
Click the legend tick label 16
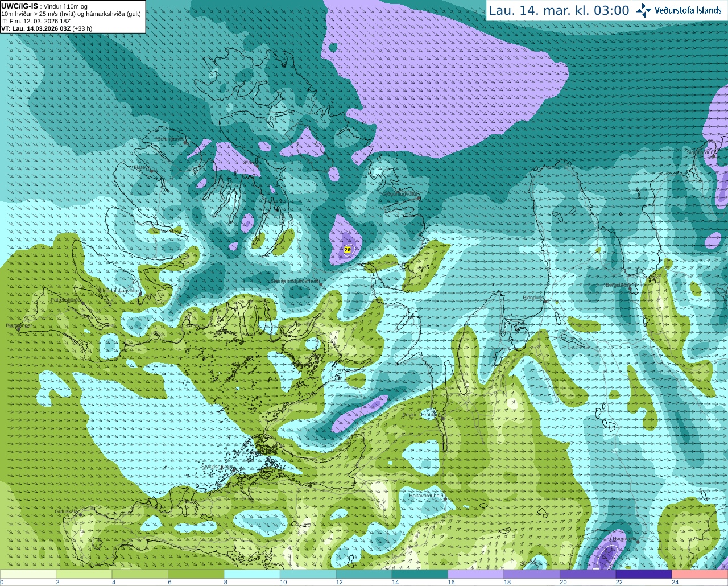point(452,582)
